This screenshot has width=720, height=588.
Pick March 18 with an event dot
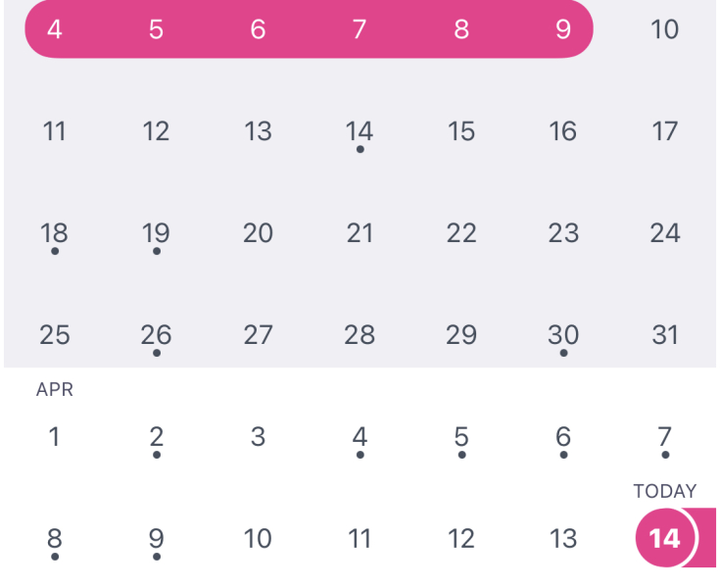(x=55, y=233)
